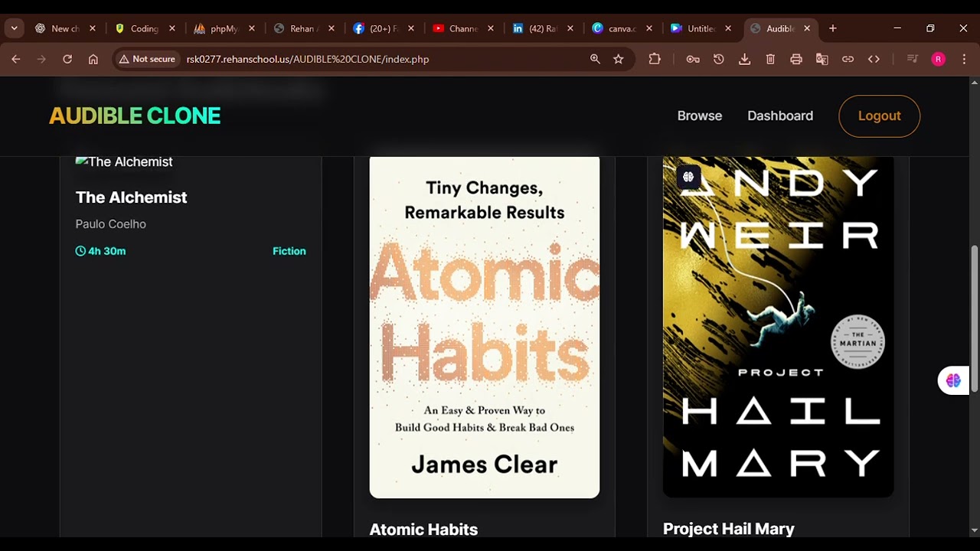This screenshot has height=551, width=980.
Task: Close the New chat tab
Action: [x=93, y=28]
